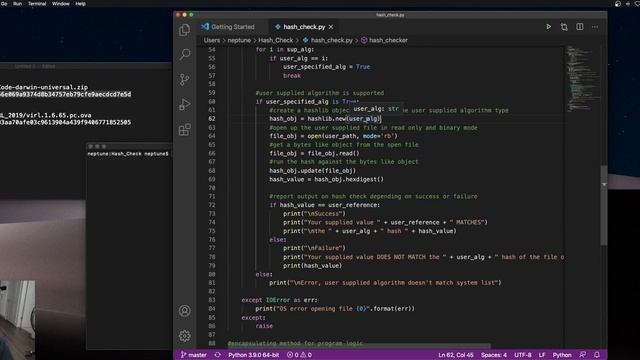The image size is (640, 360).
Task: Click the macOS menu bar status icon at top right
Action: click(x=618, y=4)
